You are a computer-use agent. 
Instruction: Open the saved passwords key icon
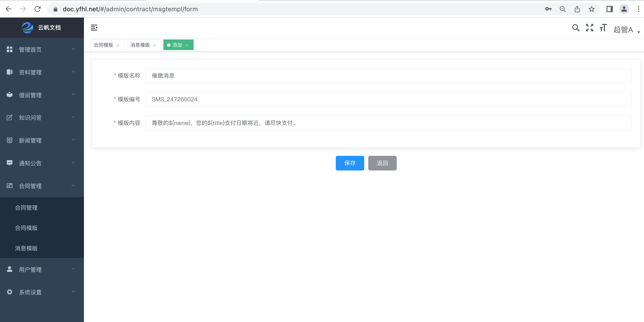point(548,9)
